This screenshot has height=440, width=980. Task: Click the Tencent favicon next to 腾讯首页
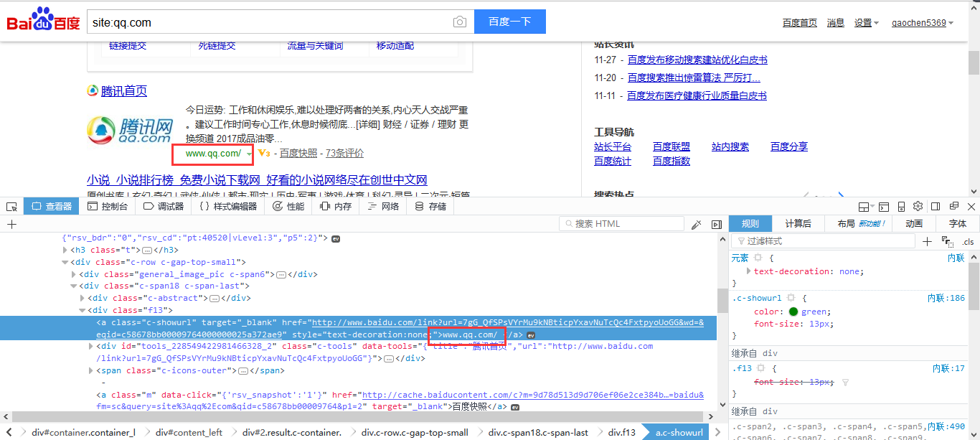click(93, 90)
